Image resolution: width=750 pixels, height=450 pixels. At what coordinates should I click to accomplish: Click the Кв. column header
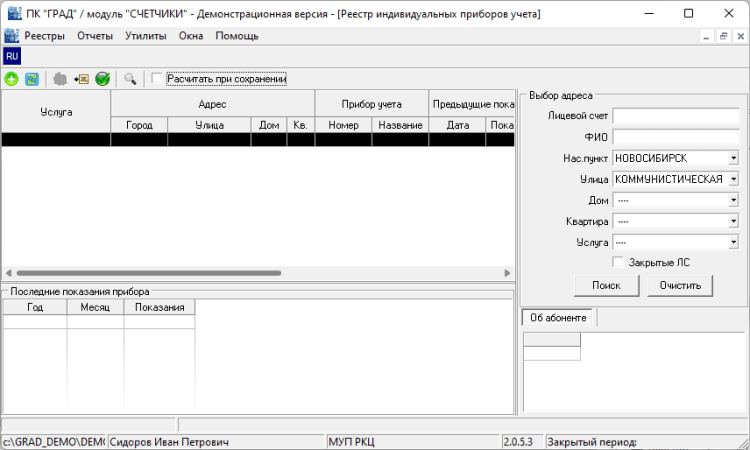click(x=300, y=125)
